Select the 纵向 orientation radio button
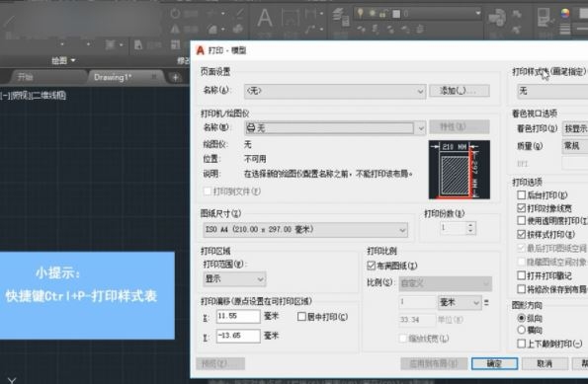 [521, 318]
